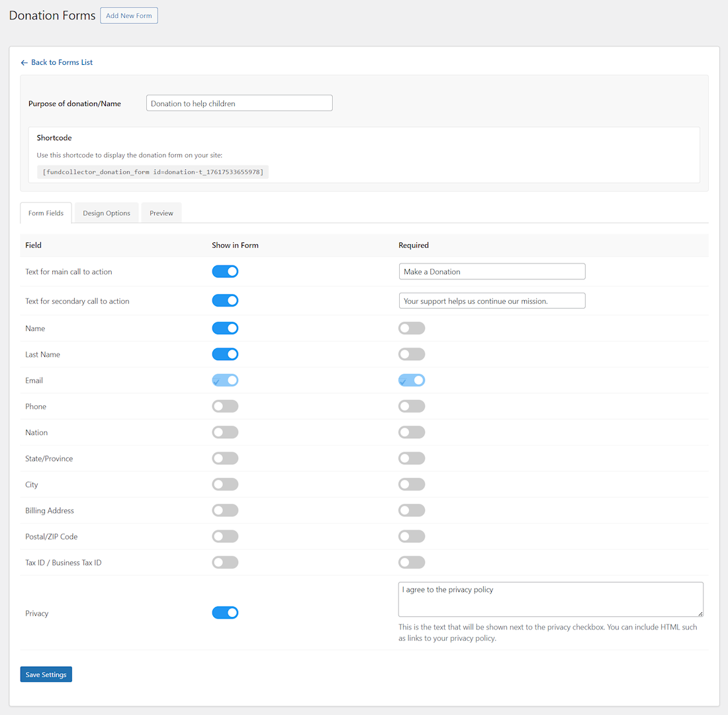Enable the City field toggle
Viewport: 728px width, 715px height.
point(225,484)
